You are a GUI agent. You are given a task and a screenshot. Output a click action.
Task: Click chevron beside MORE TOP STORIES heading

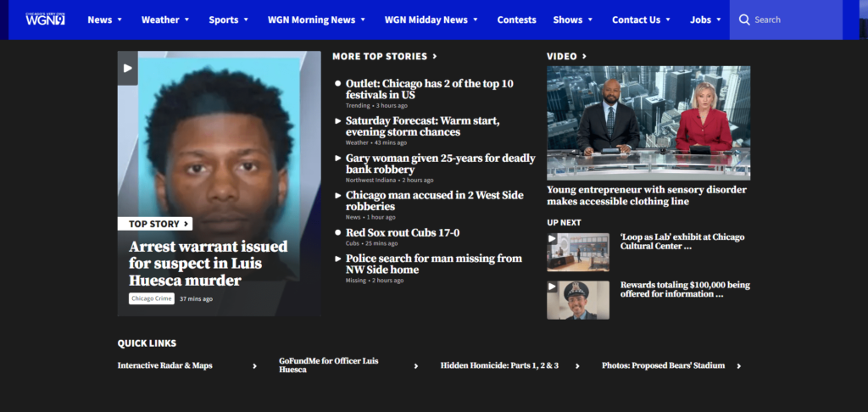[435, 57]
